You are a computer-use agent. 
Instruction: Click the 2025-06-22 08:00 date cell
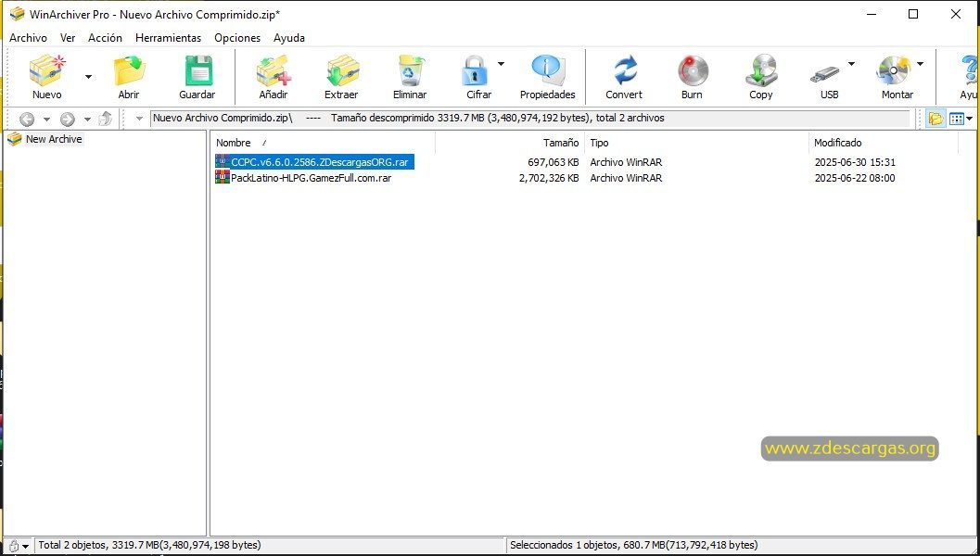[855, 178]
